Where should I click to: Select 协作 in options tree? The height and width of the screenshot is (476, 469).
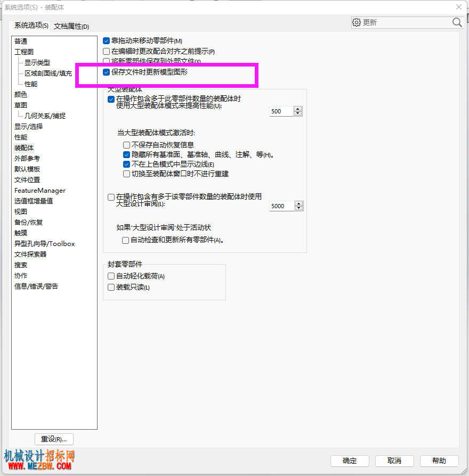coord(21,275)
